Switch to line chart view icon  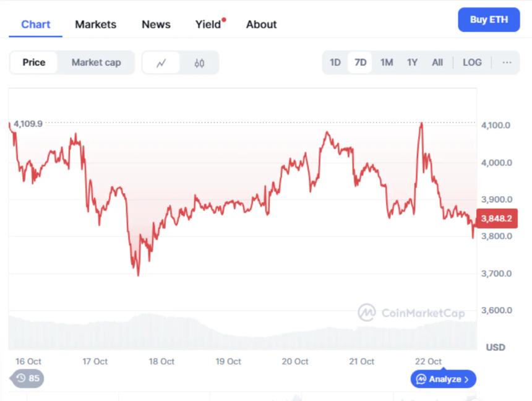161,63
